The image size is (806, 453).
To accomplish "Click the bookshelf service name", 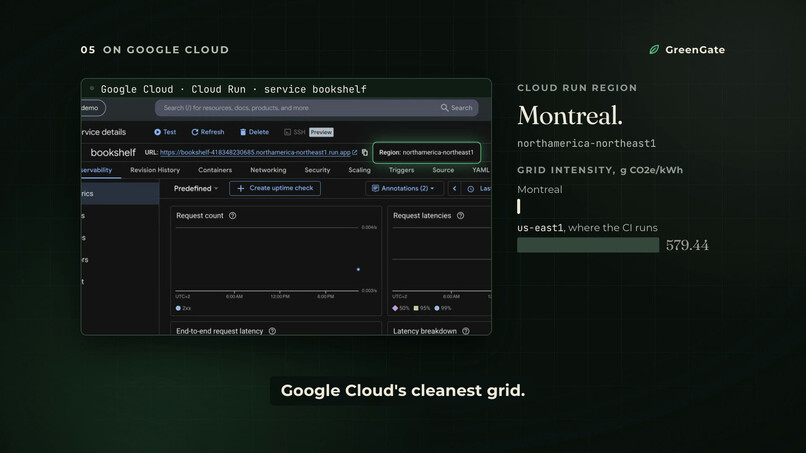I will 113,153.
